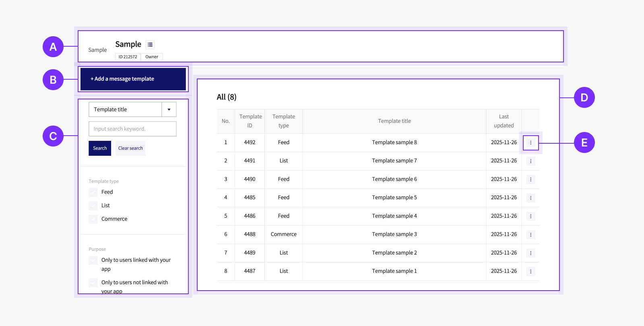
Task: Click the Clear search button
Action: tap(130, 149)
